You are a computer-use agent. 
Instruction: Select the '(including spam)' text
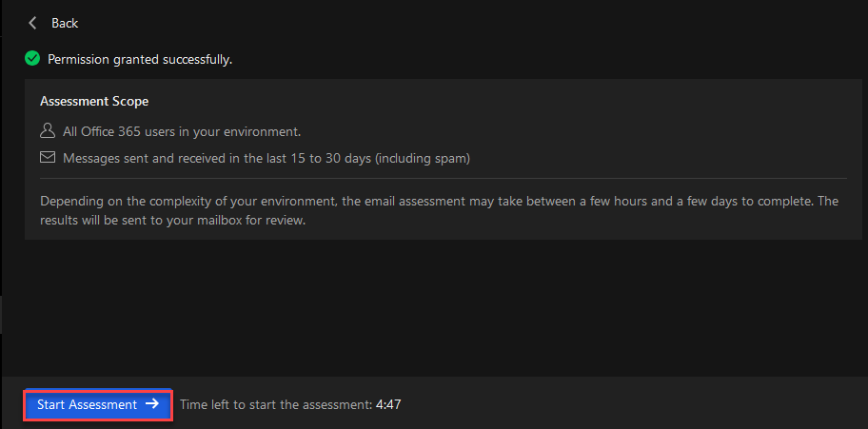(x=423, y=158)
